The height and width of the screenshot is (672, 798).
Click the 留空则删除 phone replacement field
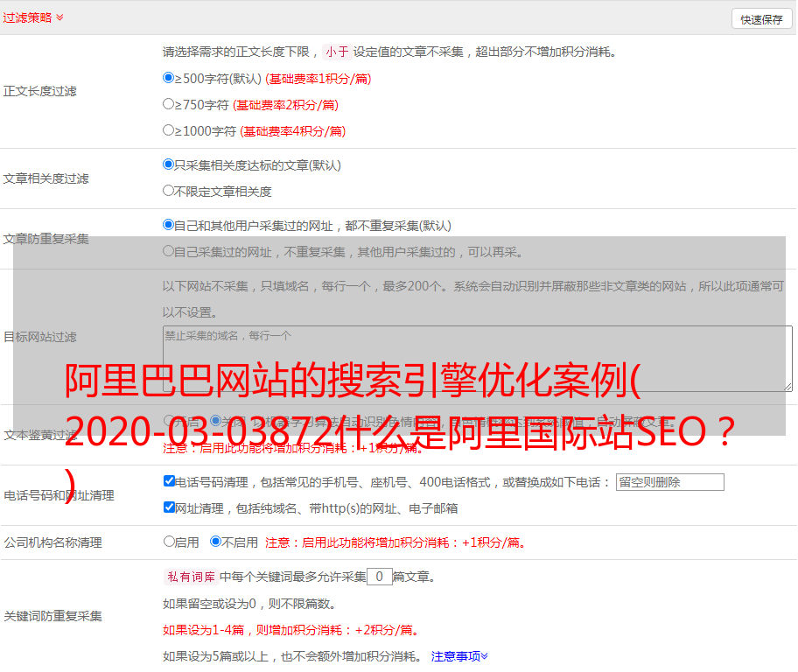pyautogui.click(x=669, y=482)
